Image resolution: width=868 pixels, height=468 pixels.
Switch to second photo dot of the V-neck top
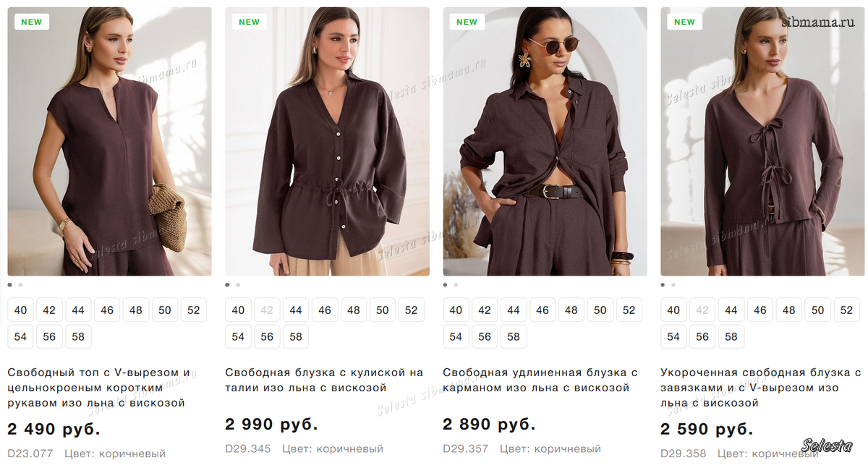coord(21,285)
